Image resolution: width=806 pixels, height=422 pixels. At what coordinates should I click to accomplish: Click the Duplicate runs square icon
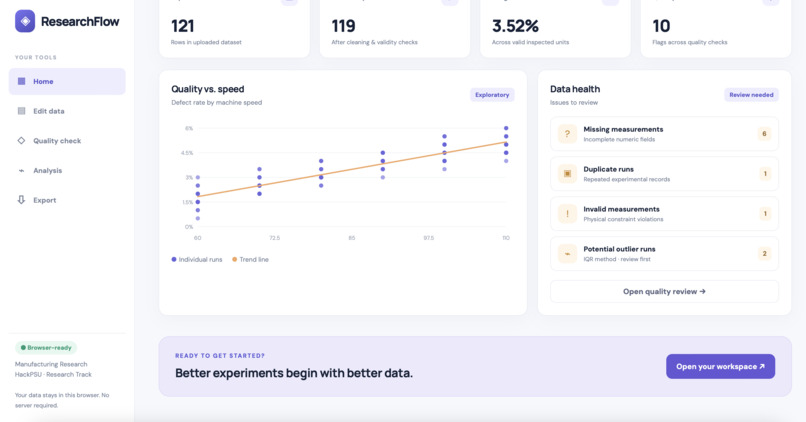567,174
